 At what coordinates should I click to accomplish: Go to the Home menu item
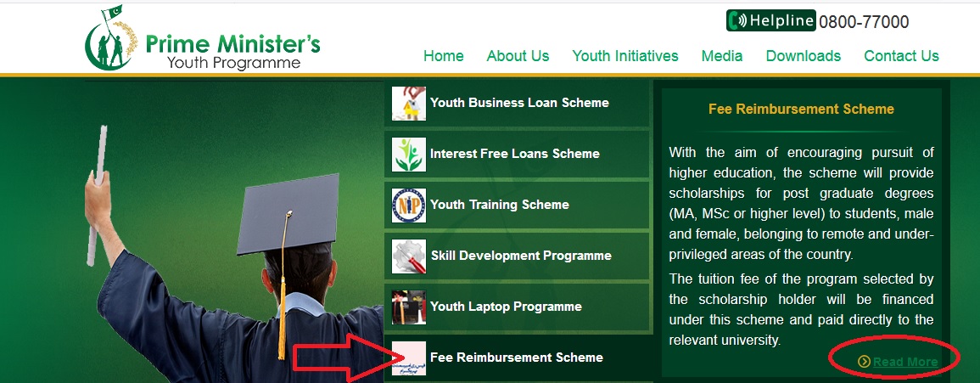tap(444, 56)
